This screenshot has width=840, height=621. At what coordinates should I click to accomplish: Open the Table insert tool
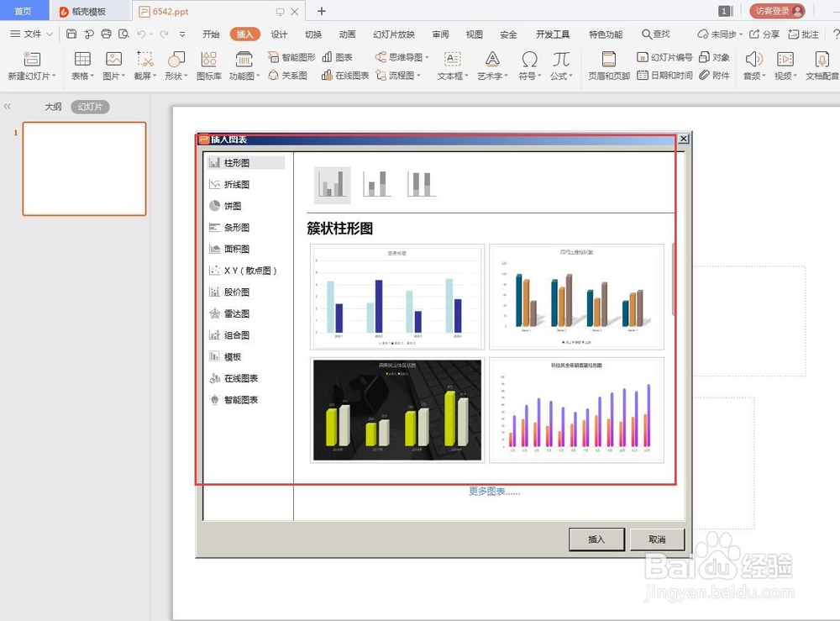82,59
